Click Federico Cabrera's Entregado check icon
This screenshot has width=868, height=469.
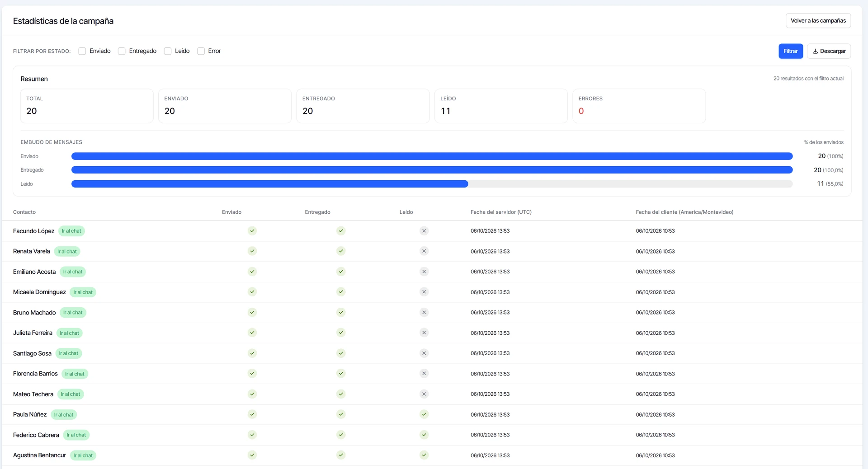(341, 435)
